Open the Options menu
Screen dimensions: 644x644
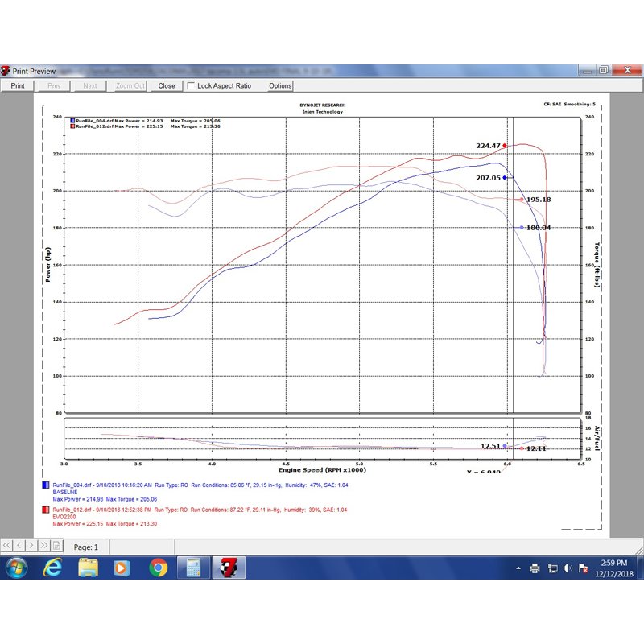point(280,85)
